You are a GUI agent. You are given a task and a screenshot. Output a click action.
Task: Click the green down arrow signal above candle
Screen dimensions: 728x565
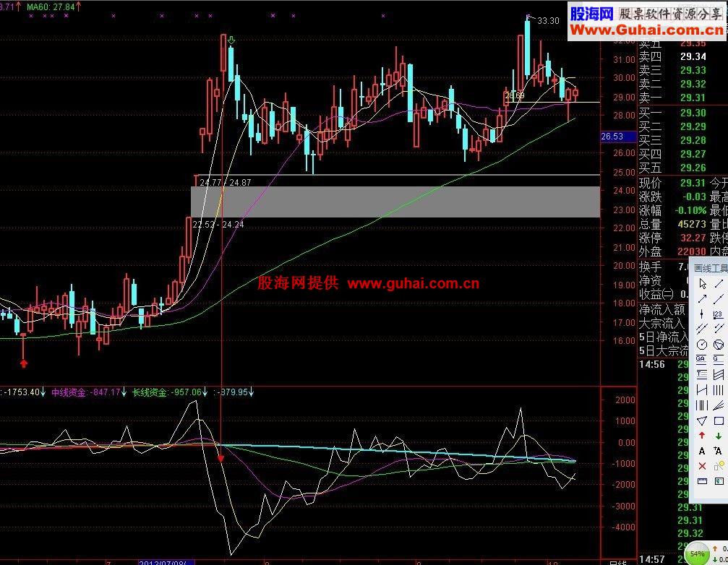[231, 40]
